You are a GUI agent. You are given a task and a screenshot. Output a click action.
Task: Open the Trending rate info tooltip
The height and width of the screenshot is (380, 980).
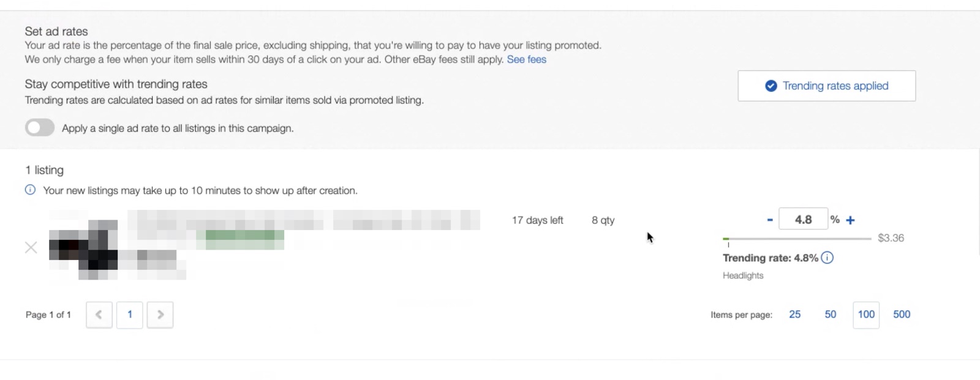pyautogui.click(x=827, y=258)
